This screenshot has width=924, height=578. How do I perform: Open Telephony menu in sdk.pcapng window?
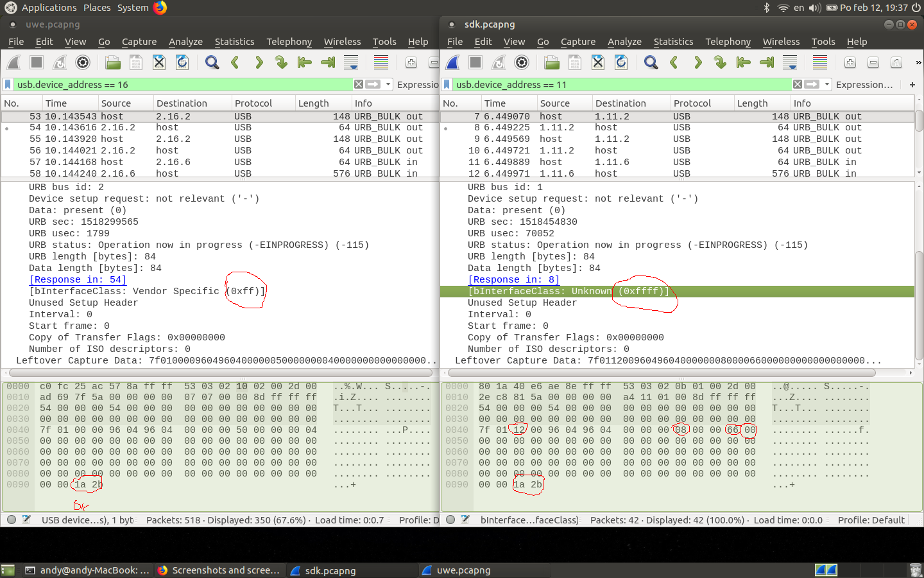tap(728, 42)
